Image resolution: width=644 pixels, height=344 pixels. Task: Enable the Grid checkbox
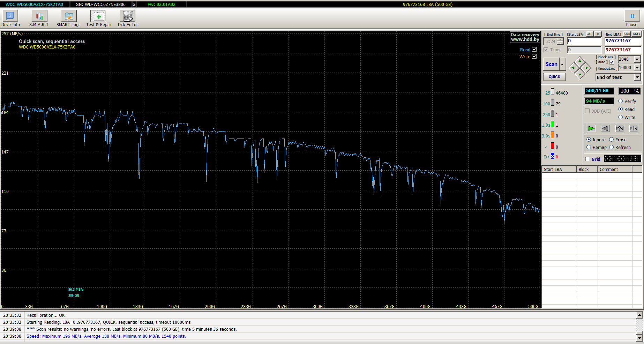tap(588, 159)
